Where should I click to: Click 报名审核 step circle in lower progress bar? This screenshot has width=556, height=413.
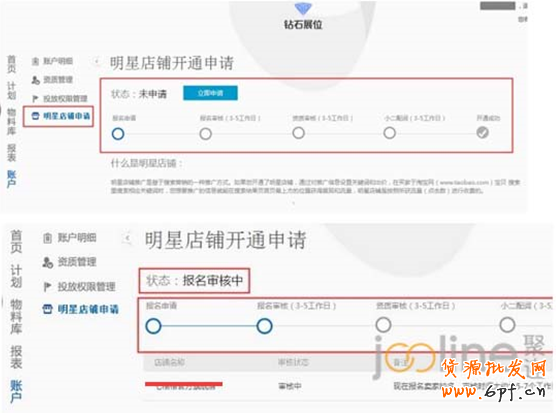click(x=265, y=326)
